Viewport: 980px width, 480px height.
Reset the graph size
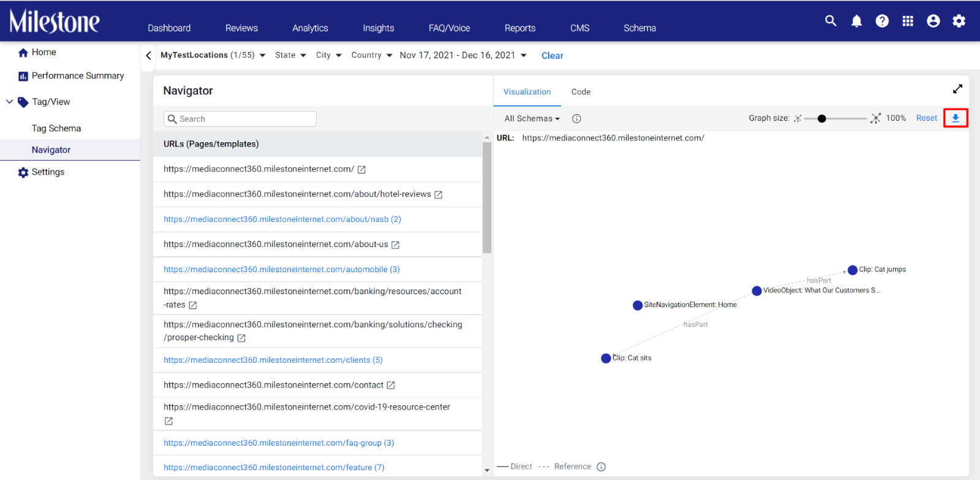(927, 118)
